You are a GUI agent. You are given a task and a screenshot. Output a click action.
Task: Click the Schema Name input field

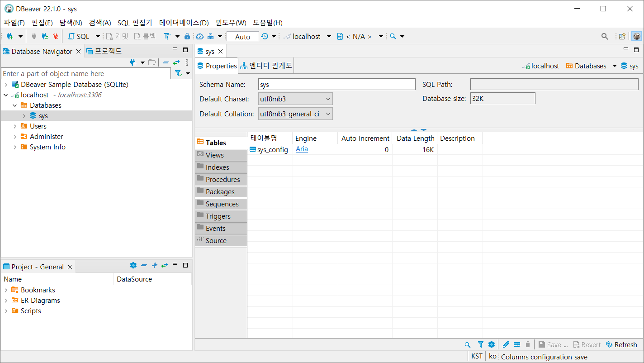(x=337, y=84)
